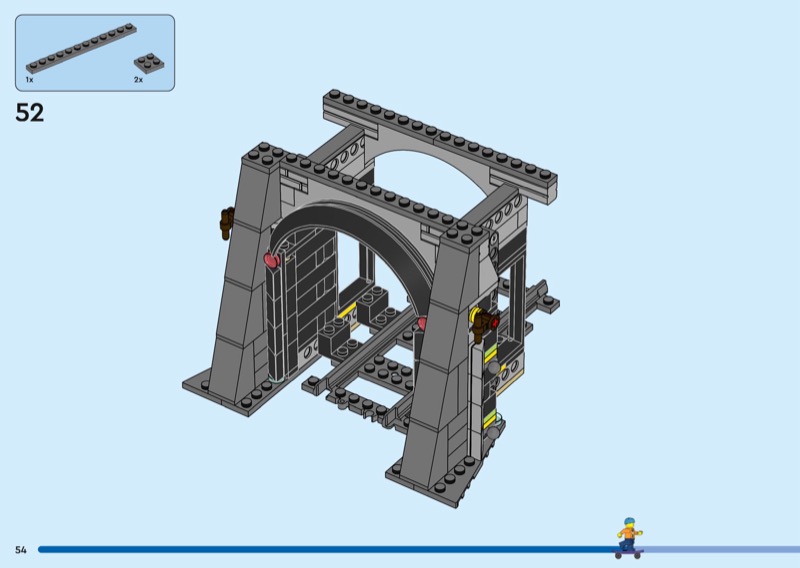Click the red flower under the arch
Image resolution: width=800 pixels, height=568 pixels.
click(x=422, y=323)
